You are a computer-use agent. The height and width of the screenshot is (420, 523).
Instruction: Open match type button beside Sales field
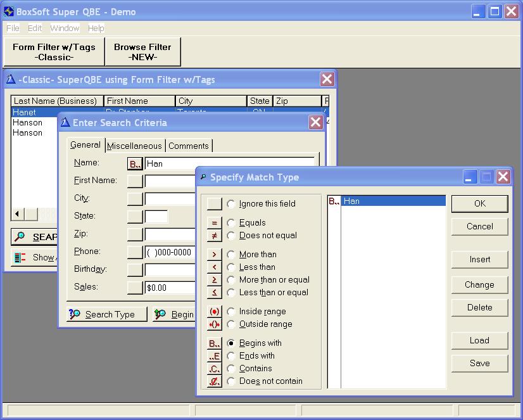coord(135,288)
